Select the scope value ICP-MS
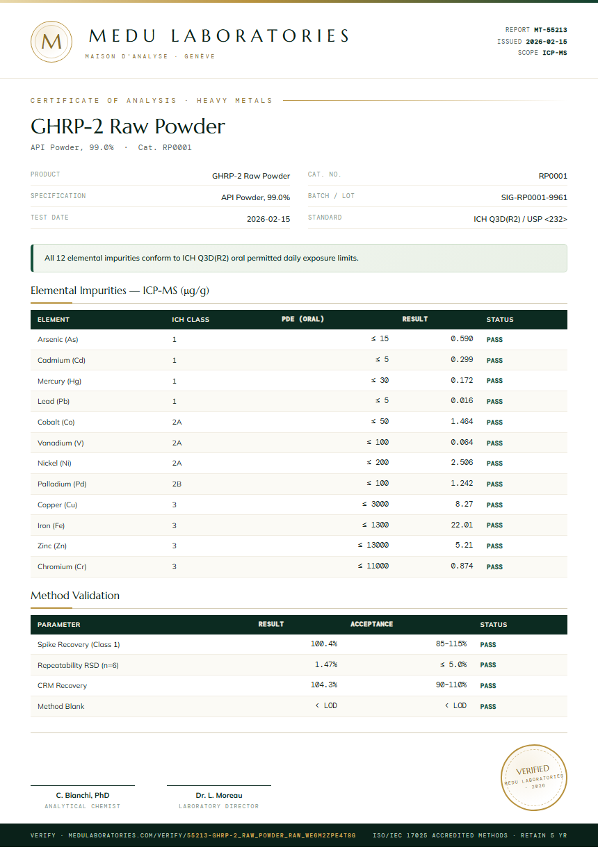The height and width of the screenshot is (868, 598). [555, 53]
